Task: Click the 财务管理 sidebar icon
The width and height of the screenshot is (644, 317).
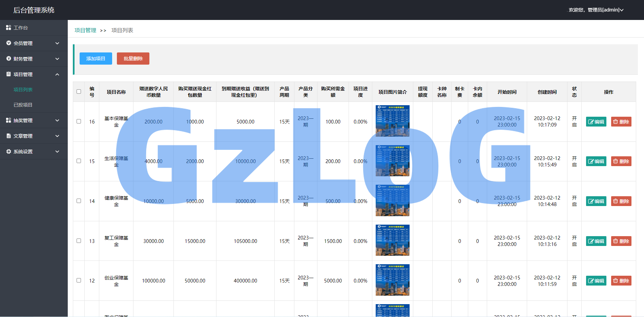Action: (8, 59)
